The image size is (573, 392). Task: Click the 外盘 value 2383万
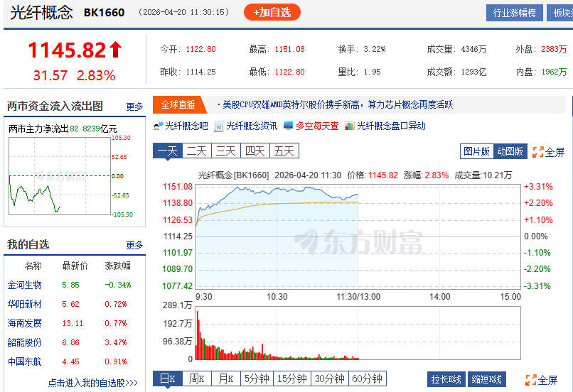(x=554, y=49)
